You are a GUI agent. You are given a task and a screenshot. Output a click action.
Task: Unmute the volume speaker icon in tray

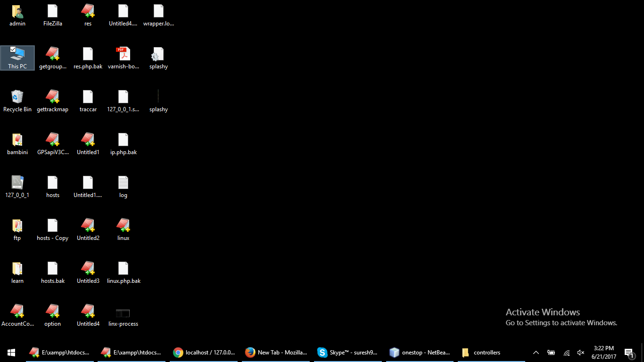tap(581, 353)
